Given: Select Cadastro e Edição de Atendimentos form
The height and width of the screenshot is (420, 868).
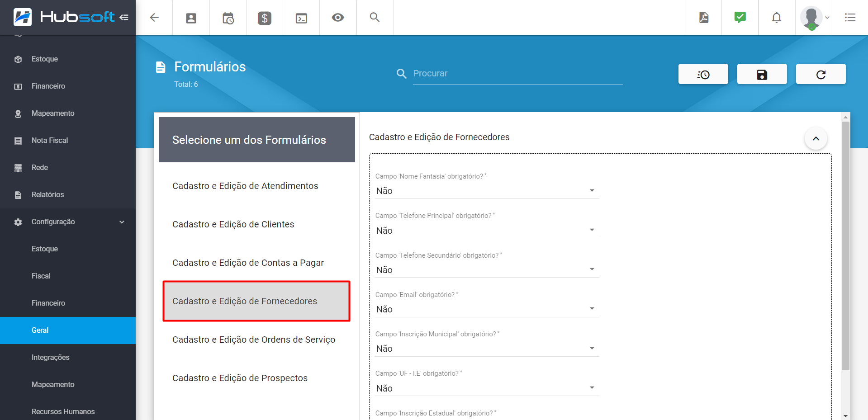Looking at the screenshot, I should 256,186.
